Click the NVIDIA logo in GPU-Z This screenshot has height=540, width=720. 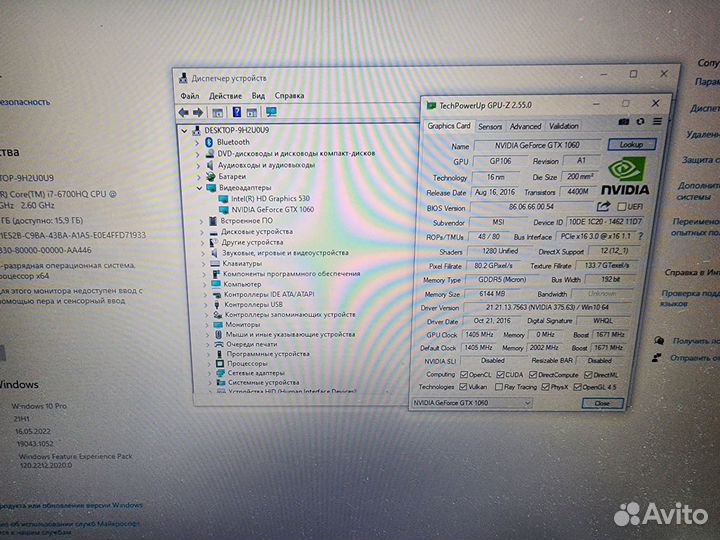tap(625, 176)
